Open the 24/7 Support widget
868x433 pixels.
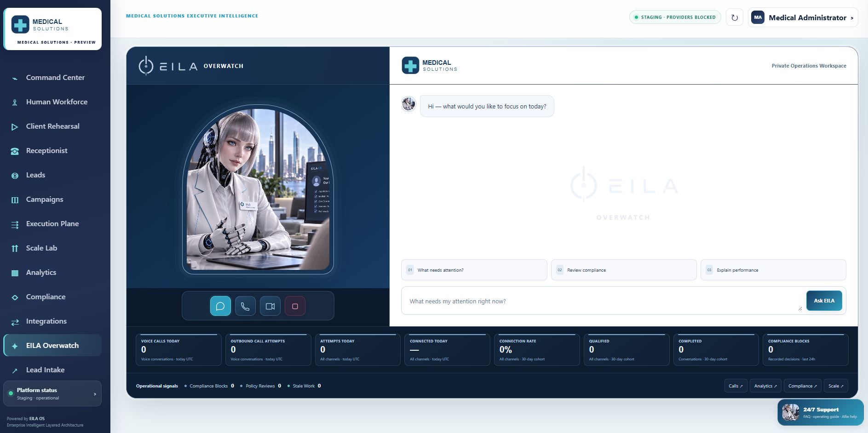[x=821, y=412]
